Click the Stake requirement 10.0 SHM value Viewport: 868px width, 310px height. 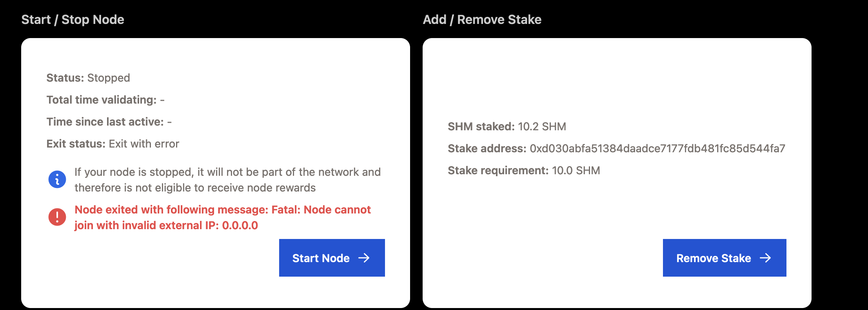pyautogui.click(x=576, y=170)
